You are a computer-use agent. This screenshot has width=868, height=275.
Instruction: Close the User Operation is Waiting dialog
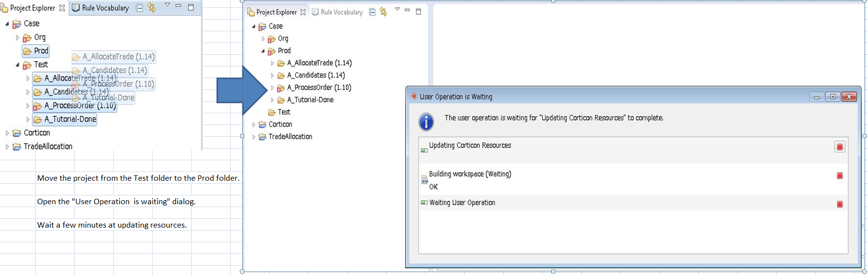[x=849, y=97]
